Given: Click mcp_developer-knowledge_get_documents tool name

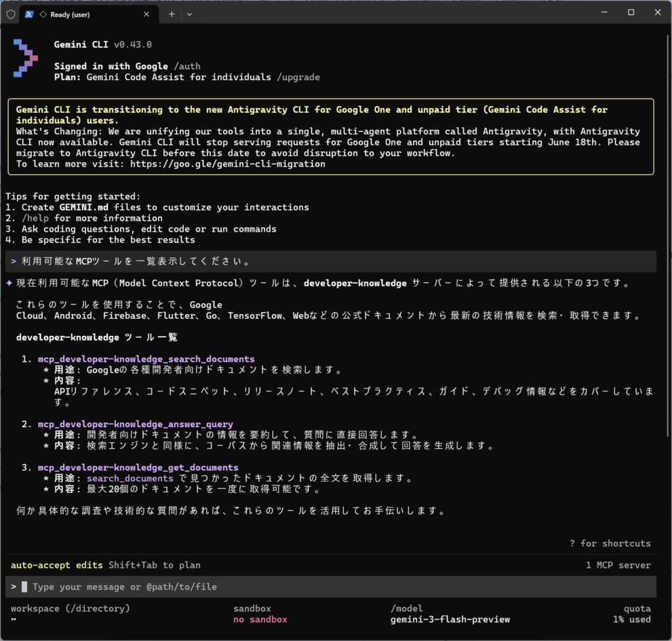Looking at the screenshot, I should click(x=138, y=468).
